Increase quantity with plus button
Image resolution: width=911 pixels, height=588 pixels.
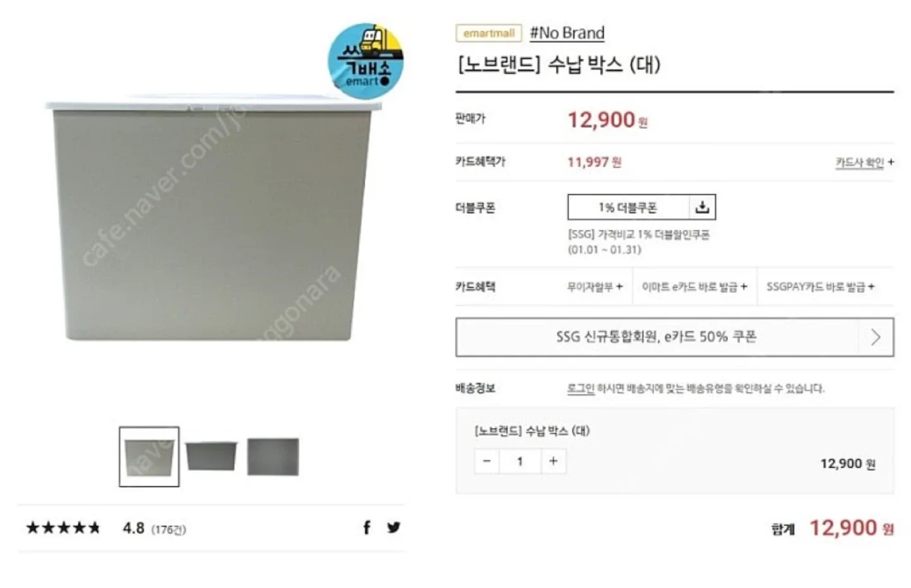(554, 461)
